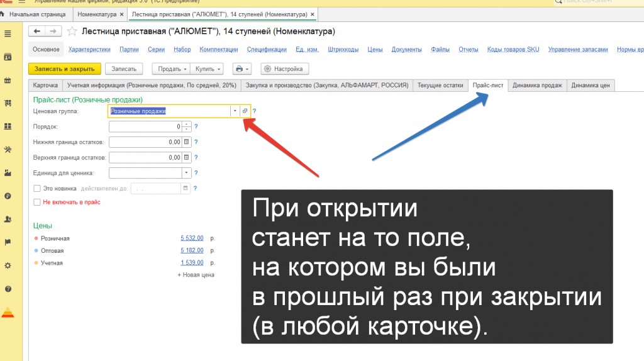Open the flag icon in sidebar

8,242
